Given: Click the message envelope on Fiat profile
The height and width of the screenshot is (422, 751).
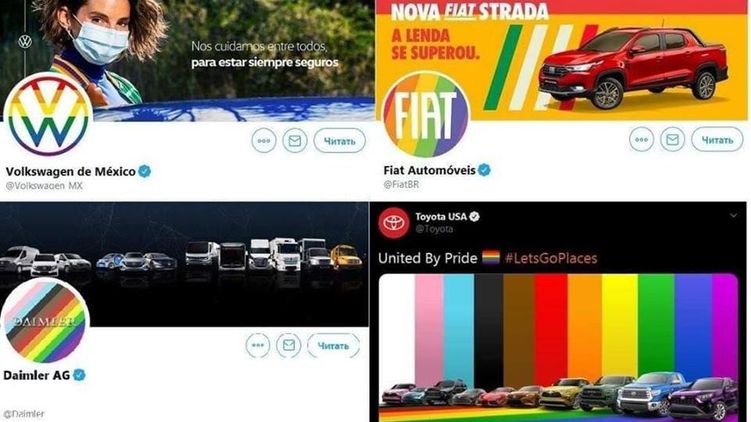Looking at the screenshot, I should 672,139.
